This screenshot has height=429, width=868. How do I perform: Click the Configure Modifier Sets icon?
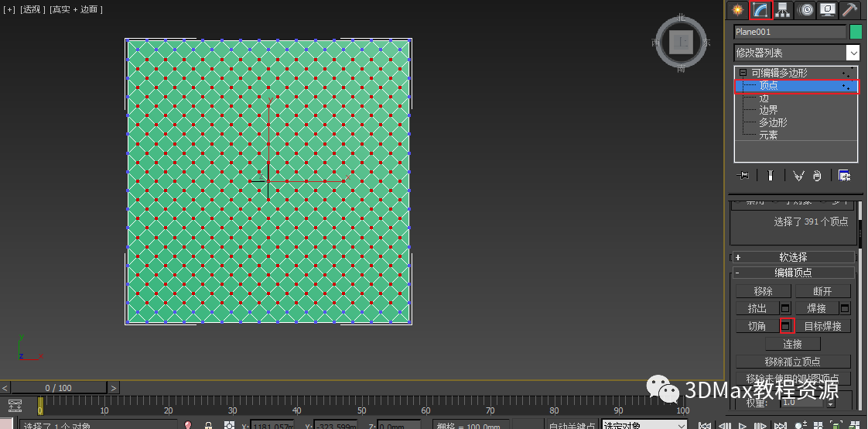pyautogui.click(x=844, y=176)
